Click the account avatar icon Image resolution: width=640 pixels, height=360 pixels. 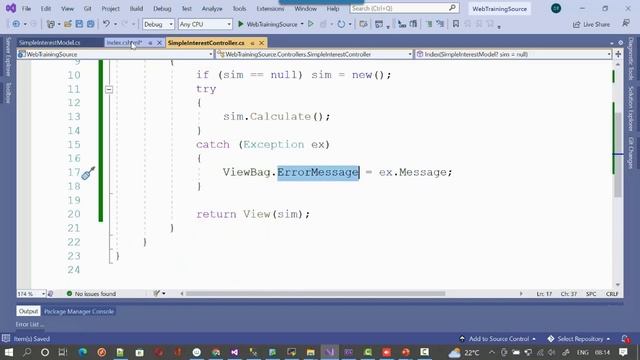click(556, 8)
